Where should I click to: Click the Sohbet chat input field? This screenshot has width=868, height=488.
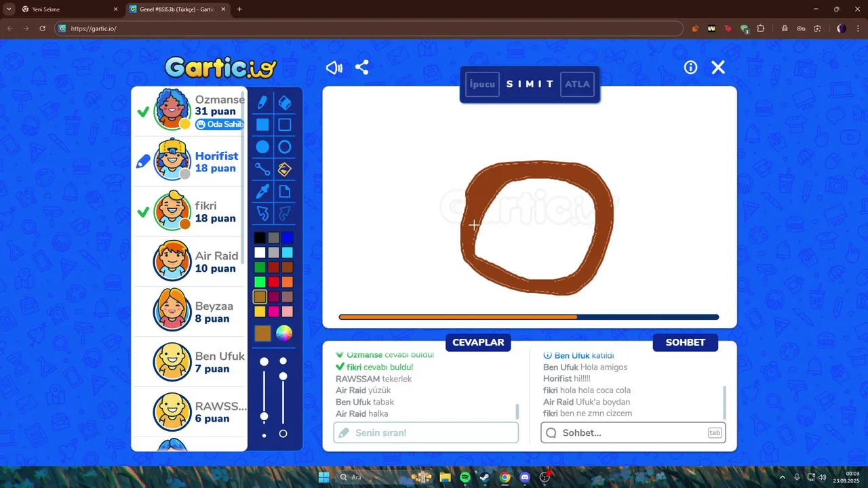tap(633, 432)
